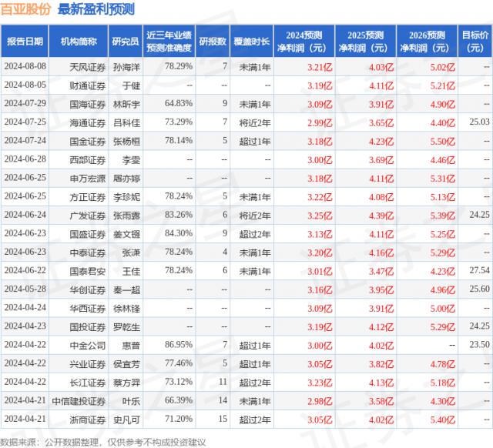The height and width of the screenshot is (448, 493).
Task: Select the 2026预测净利润 column header
Action: [x=427, y=41]
